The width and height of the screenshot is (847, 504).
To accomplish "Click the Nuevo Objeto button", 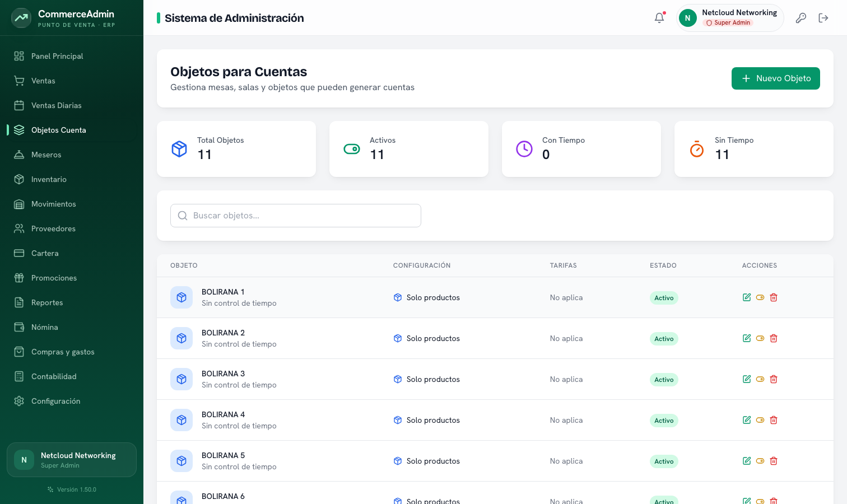I will [x=776, y=78].
